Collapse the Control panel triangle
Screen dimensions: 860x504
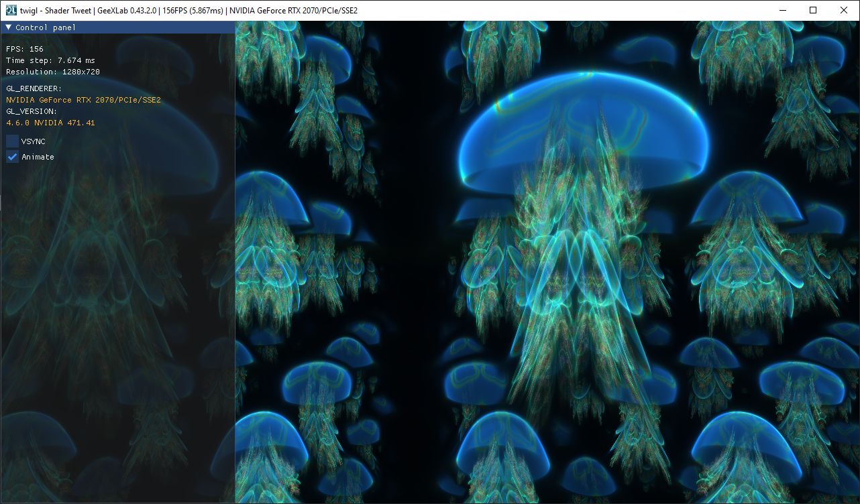click(x=9, y=27)
